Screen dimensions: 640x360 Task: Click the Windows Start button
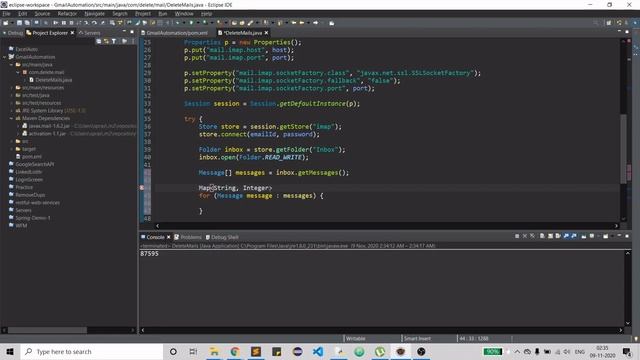point(10,351)
